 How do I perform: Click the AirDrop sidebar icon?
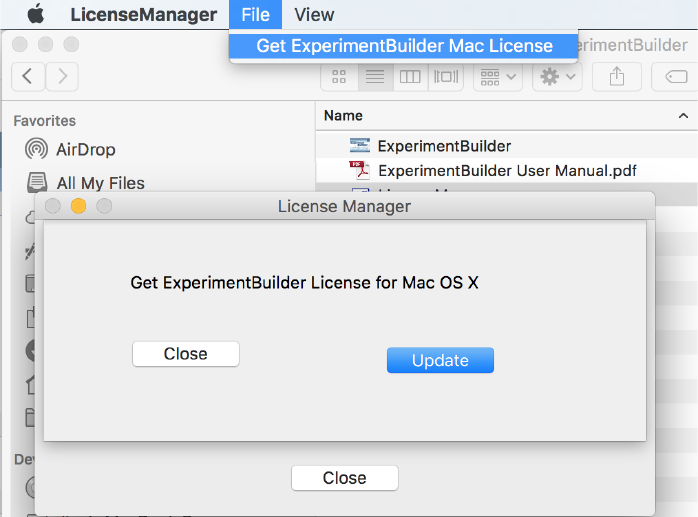click(37, 149)
